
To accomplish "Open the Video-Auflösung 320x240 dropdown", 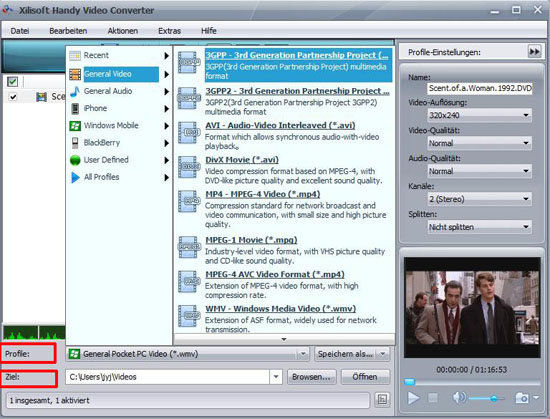I will tap(479, 115).
